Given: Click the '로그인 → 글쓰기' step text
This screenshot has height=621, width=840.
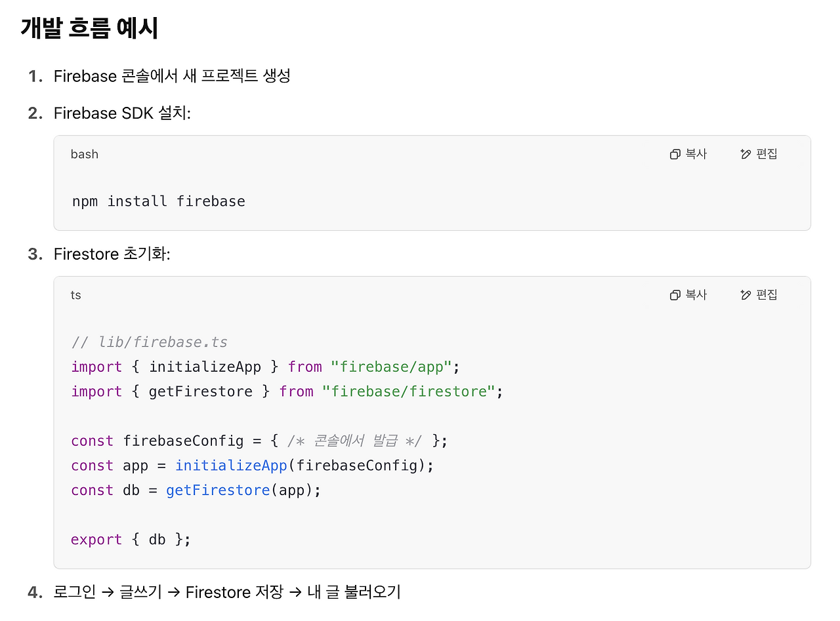Looking at the screenshot, I should [x=108, y=592].
